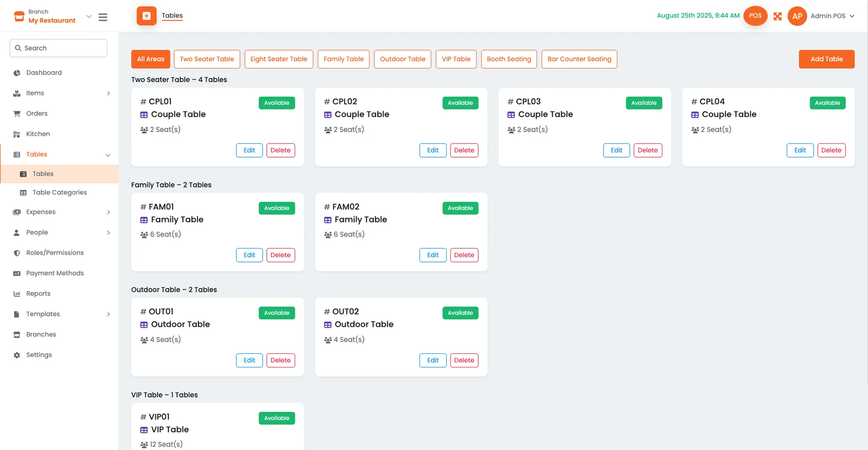Open the Admin POS account dropdown
Screen dimensions: 868x450
852,16
